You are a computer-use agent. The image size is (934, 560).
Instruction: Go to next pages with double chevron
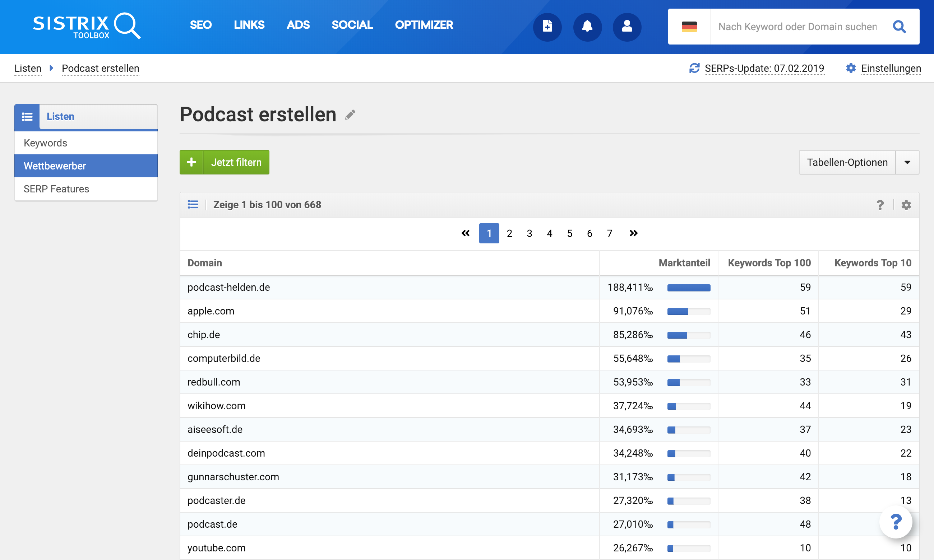tap(633, 233)
